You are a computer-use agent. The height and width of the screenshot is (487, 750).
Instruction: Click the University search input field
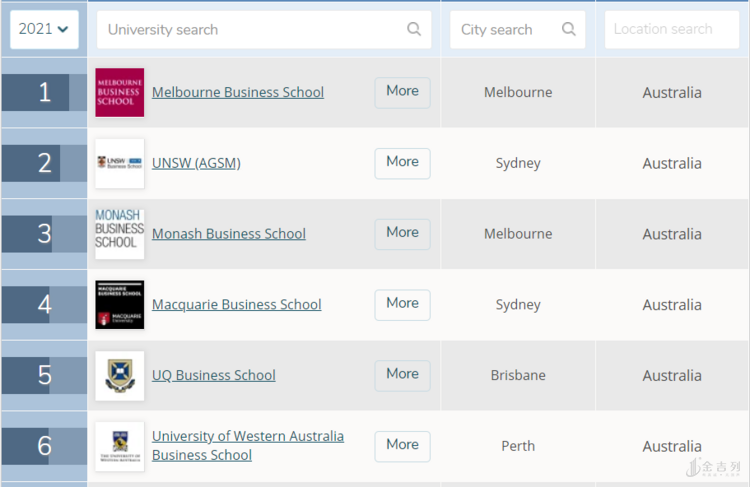[x=250, y=30]
